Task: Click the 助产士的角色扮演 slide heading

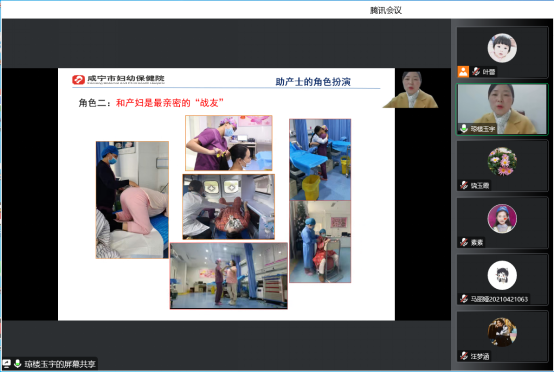Action: pos(313,82)
